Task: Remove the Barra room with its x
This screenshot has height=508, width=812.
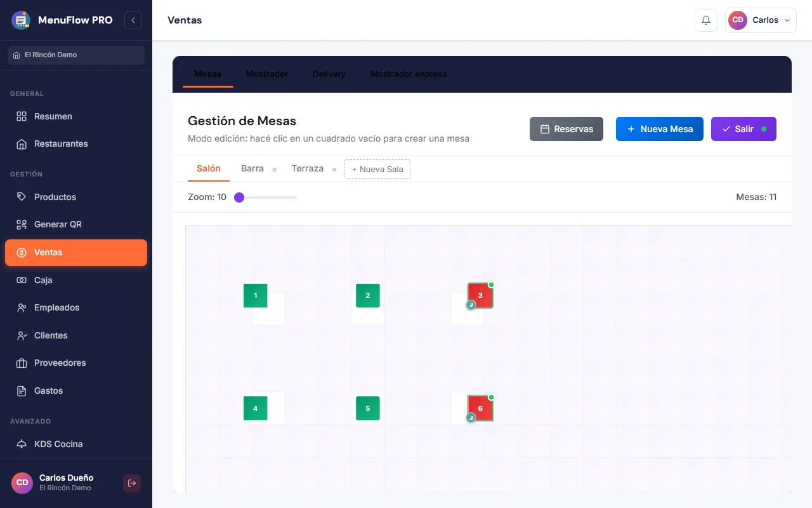Action: (x=275, y=170)
